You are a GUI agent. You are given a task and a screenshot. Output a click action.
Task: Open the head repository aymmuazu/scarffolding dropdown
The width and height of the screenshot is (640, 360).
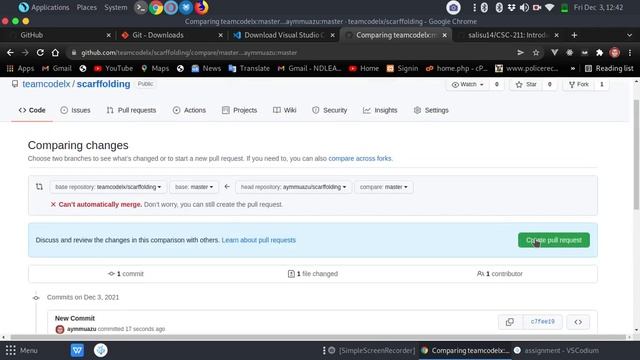[293, 187]
